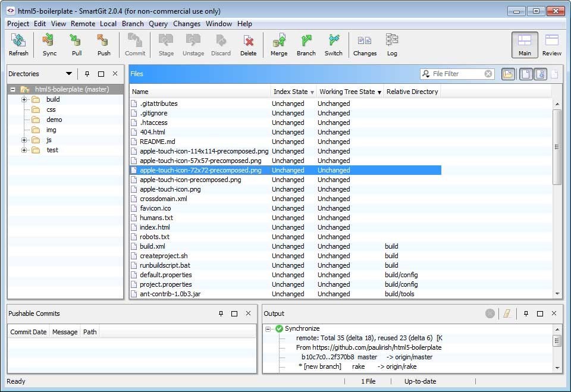Click the Stage toolbar icon
The image size is (571, 392).
166,45
